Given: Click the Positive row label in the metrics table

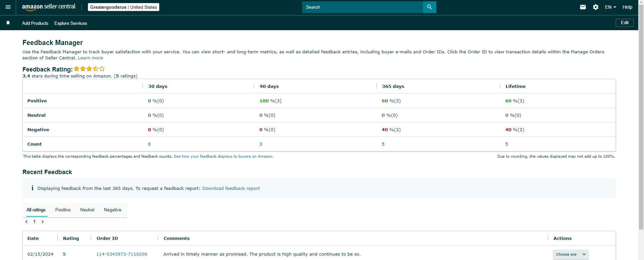Looking at the screenshot, I should point(37,101).
